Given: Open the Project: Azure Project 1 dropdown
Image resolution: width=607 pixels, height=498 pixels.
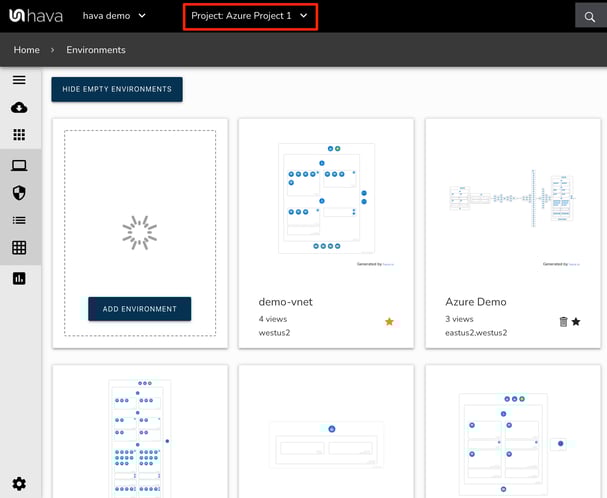Looking at the screenshot, I should pos(250,16).
